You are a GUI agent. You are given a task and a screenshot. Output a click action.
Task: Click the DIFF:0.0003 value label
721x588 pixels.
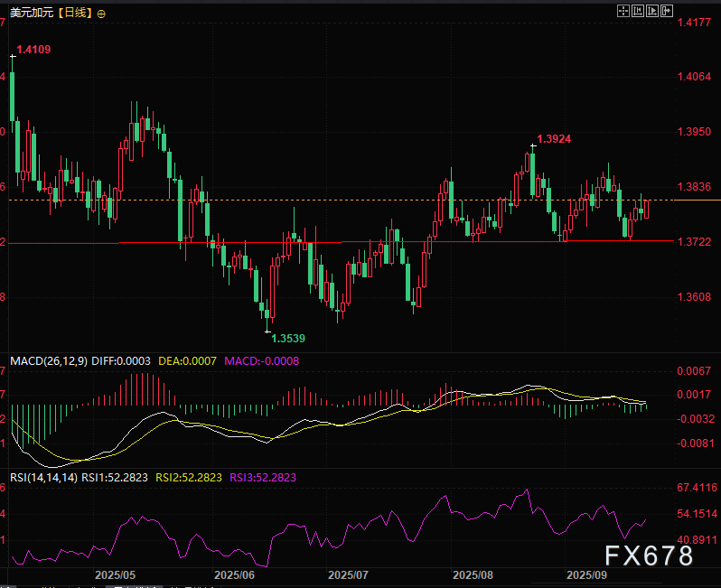[120, 360]
